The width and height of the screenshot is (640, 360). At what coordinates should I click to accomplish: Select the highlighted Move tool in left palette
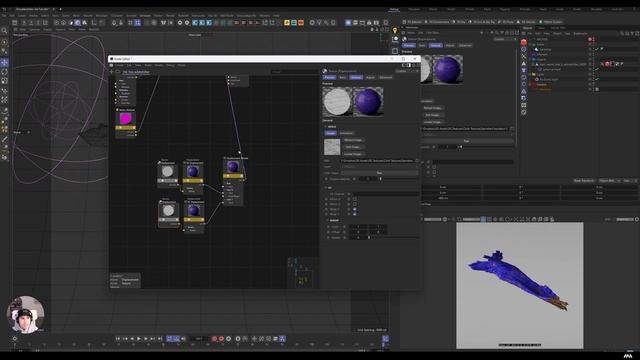click(x=4, y=62)
